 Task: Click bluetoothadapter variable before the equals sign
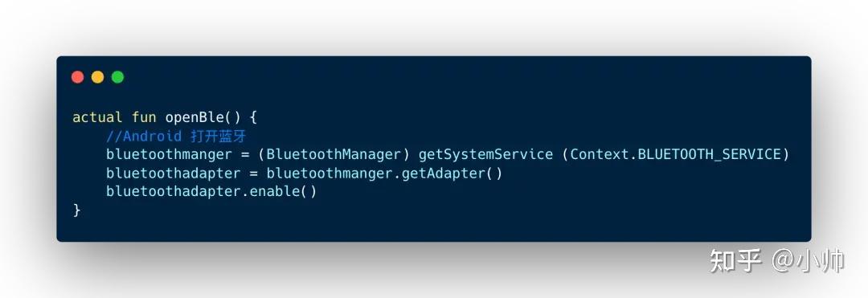pos(174,173)
